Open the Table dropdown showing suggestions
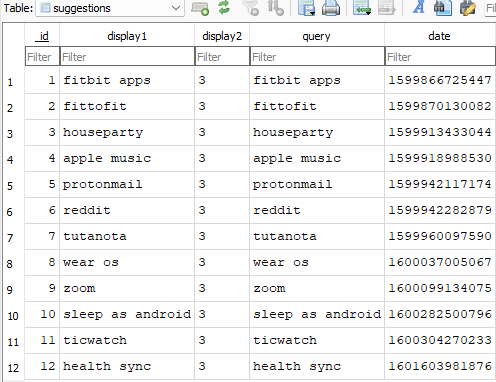This screenshot has width=496, height=382. [x=110, y=8]
